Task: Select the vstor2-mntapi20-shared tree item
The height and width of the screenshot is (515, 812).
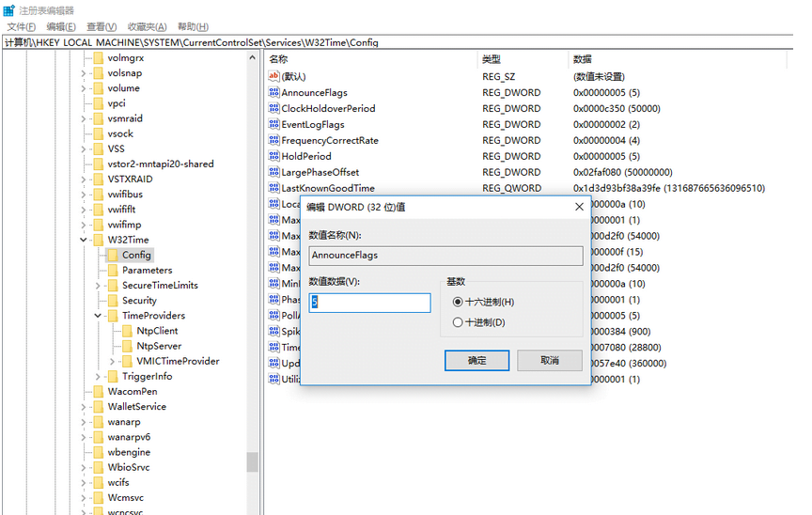Action: coord(161,164)
